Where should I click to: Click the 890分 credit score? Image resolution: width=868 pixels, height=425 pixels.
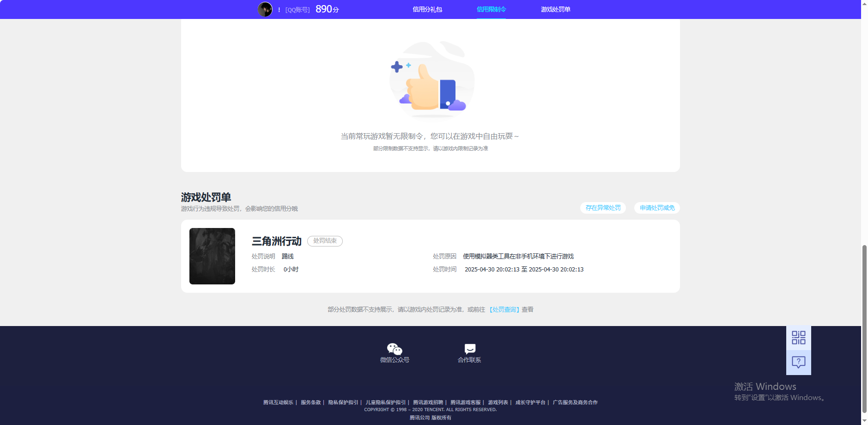327,9
